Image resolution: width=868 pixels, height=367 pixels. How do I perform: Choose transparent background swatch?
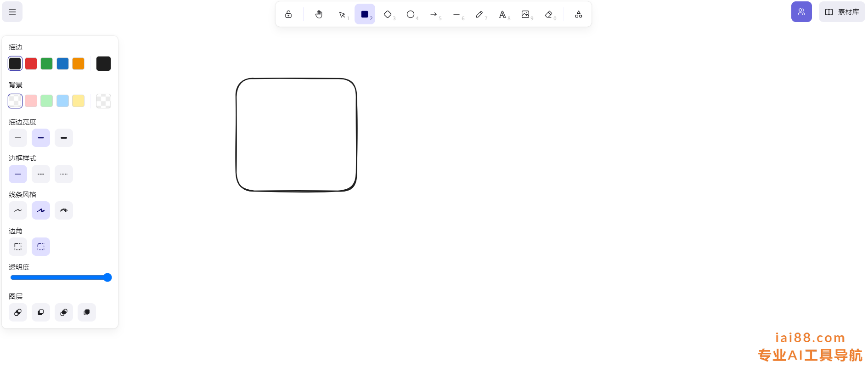tap(15, 101)
